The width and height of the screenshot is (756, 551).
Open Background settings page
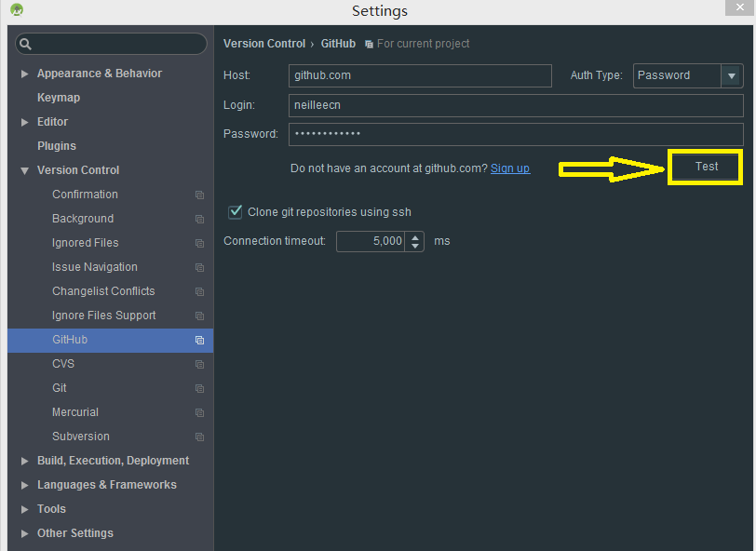(x=83, y=219)
